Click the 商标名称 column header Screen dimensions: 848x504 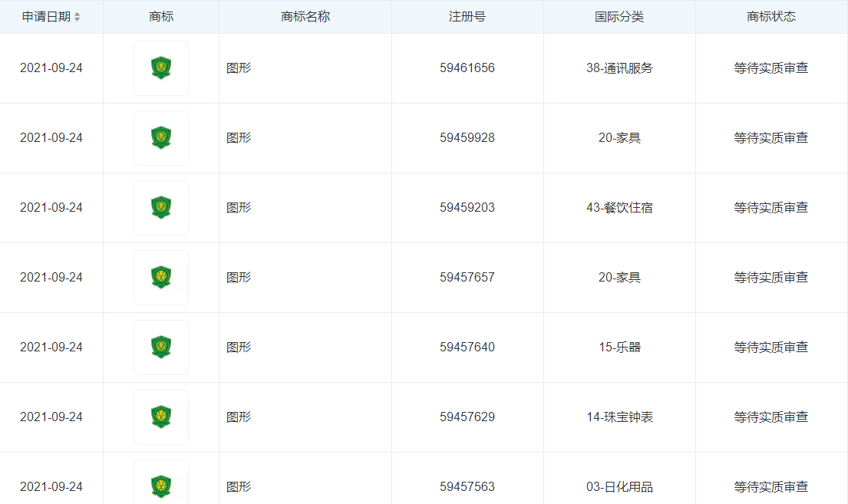[x=305, y=17]
